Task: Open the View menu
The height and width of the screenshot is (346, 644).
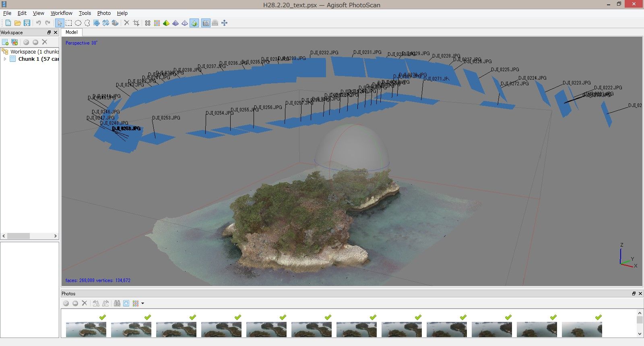Action: (x=39, y=13)
